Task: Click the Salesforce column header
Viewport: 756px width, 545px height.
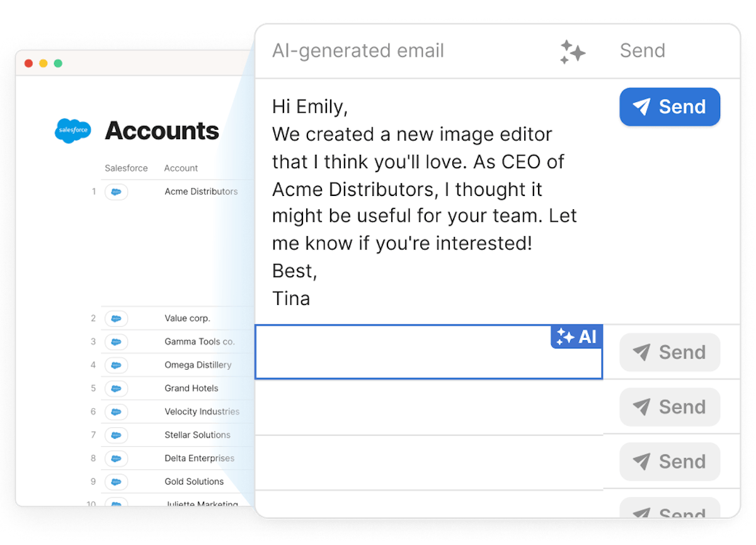Action: [126, 168]
